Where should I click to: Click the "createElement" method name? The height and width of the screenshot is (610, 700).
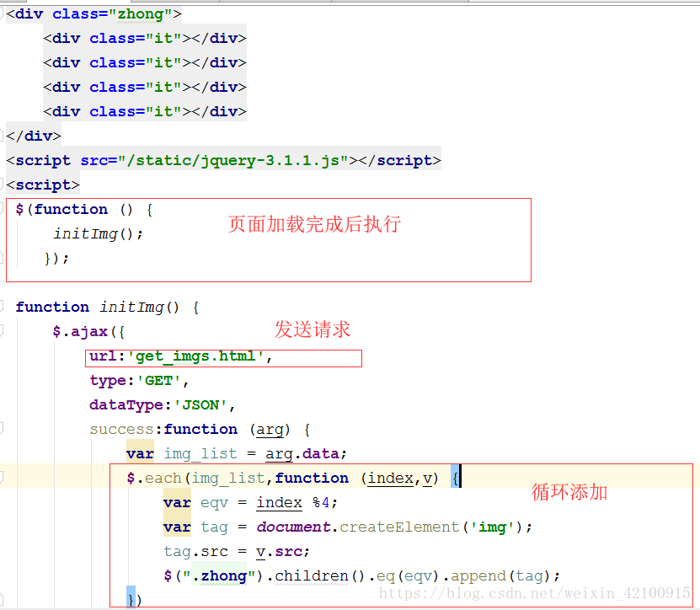(399, 527)
